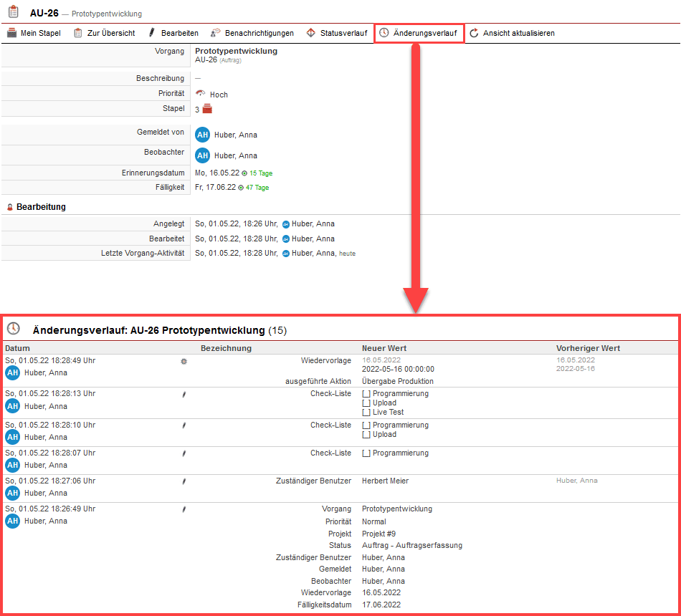This screenshot has width=681, height=616.
Task: Open Benachrichtigungen
Action: [252, 33]
